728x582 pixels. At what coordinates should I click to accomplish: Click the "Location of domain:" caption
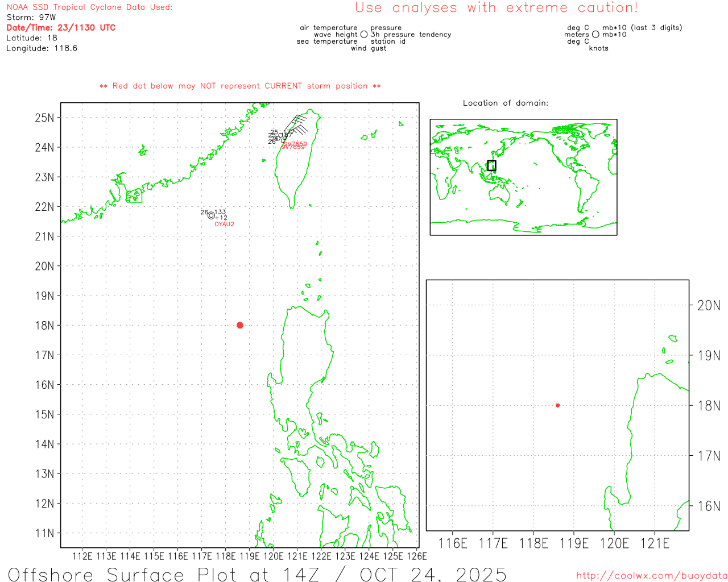pyautogui.click(x=505, y=103)
